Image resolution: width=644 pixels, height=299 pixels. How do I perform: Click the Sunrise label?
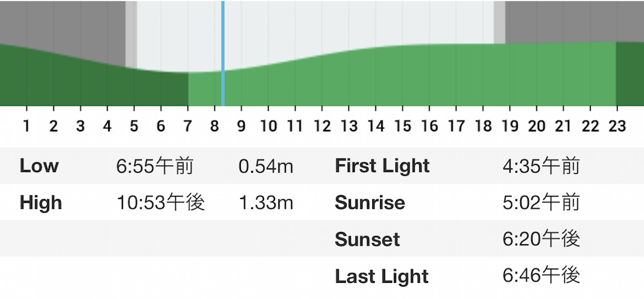point(370,203)
